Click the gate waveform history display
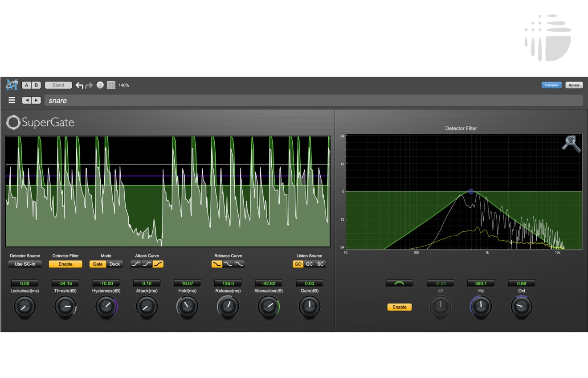This screenshot has width=588, height=378. [x=168, y=191]
